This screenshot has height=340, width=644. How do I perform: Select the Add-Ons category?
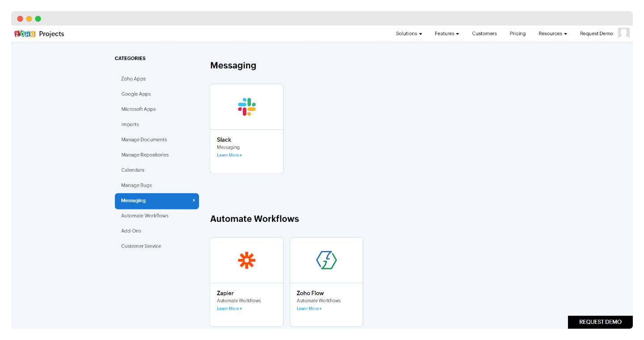(131, 231)
